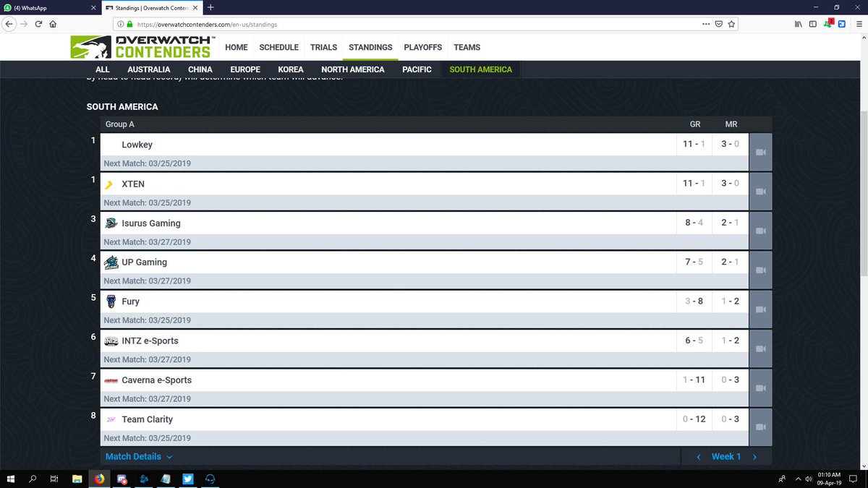Open Windows notification center
The height and width of the screenshot is (488, 868).
tap(854, 479)
